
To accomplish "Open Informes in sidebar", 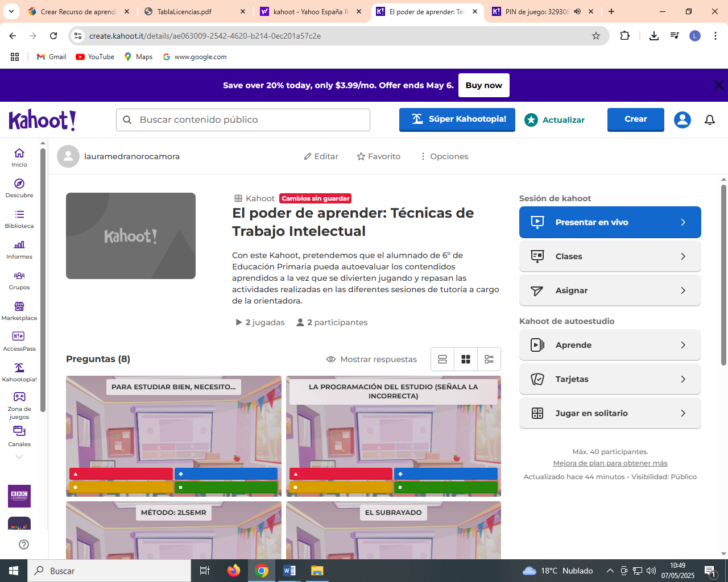I will tap(19, 250).
